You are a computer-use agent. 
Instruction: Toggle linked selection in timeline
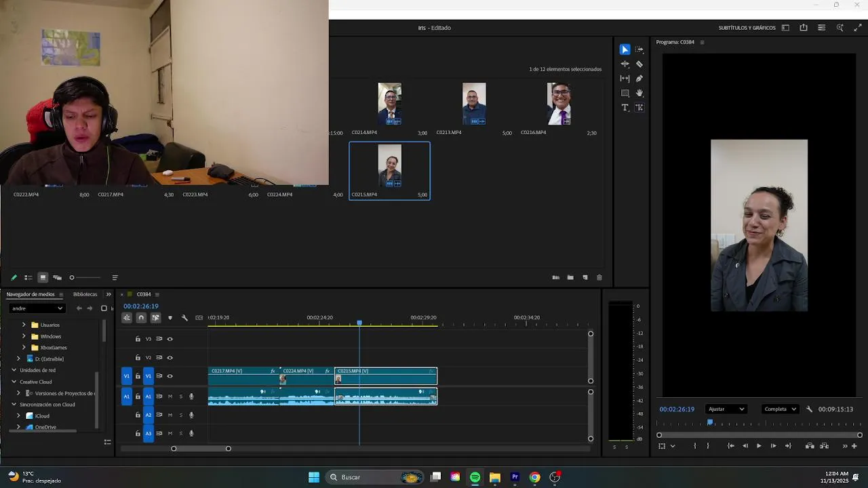[155, 317]
